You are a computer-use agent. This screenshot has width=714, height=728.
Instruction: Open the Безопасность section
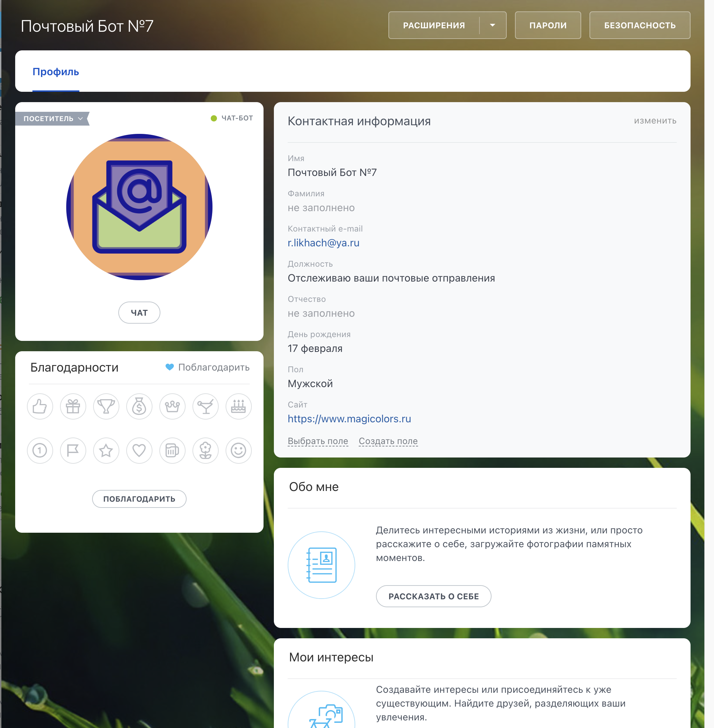(639, 26)
